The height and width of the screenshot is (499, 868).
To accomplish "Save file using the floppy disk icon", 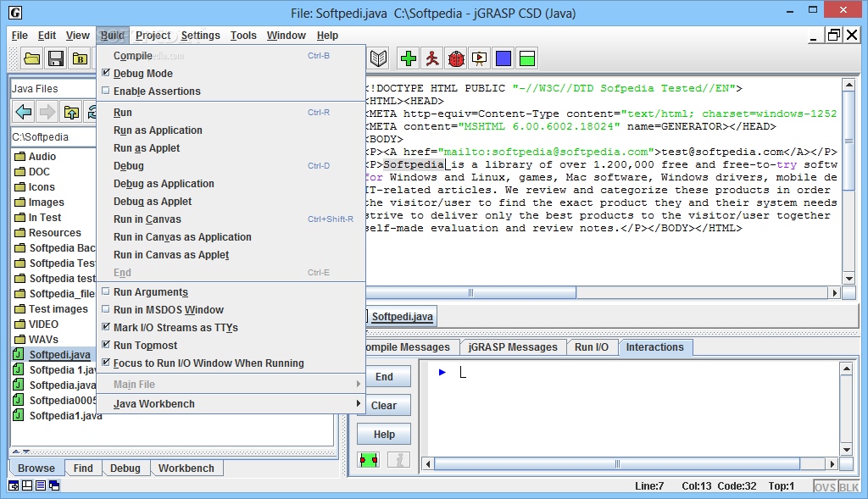I will tap(55, 58).
